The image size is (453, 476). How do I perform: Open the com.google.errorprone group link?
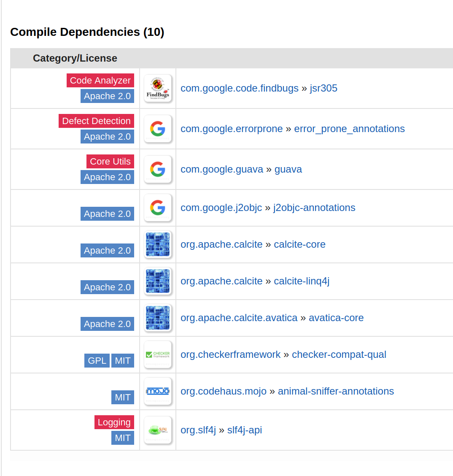coord(232,129)
